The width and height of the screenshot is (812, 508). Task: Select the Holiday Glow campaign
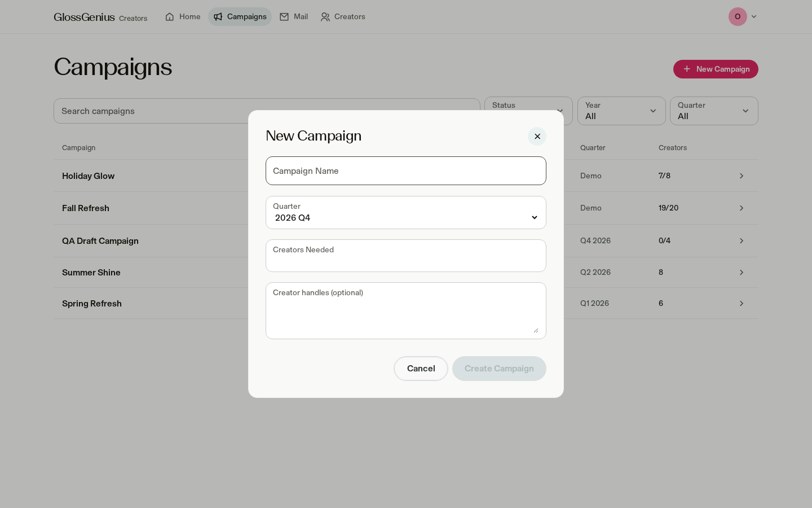click(88, 176)
